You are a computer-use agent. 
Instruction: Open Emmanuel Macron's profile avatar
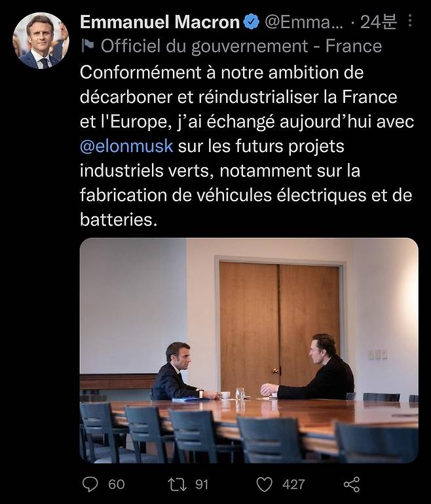click(x=41, y=41)
